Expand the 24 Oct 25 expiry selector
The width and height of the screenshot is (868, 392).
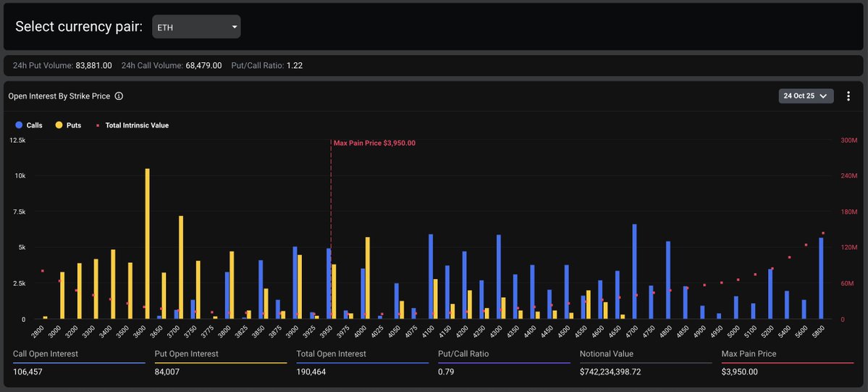click(806, 96)
